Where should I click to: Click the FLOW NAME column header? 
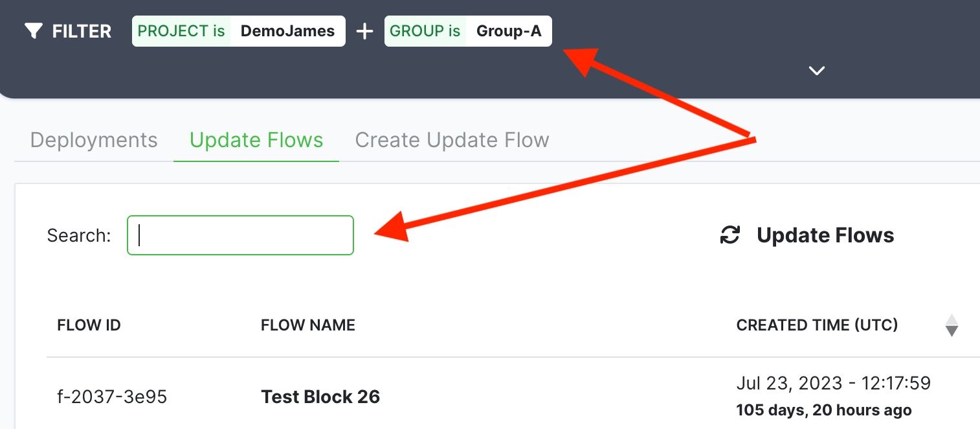click(307, 325)
